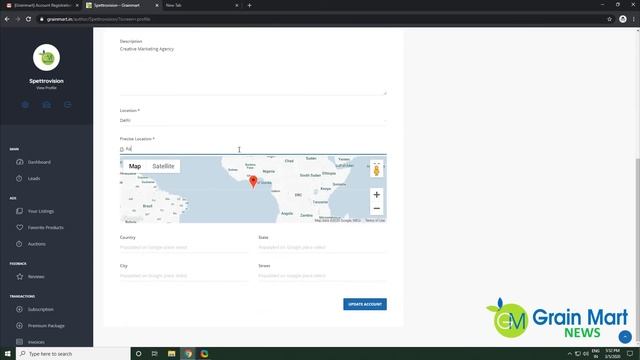Click the Leads clock icon

(19, 178)
